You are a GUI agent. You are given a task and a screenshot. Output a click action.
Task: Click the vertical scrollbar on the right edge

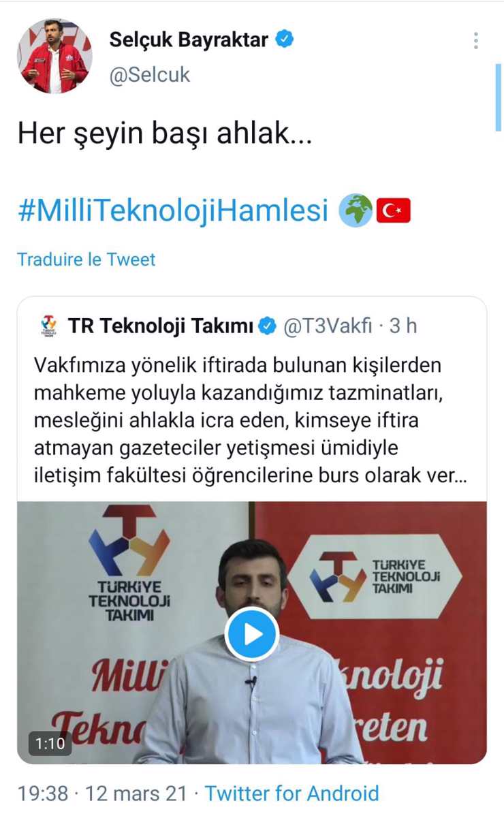(x=499, y=95)
